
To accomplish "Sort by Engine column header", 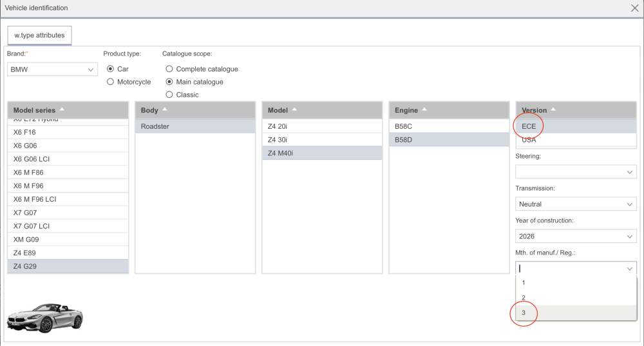I will (449, 110).
